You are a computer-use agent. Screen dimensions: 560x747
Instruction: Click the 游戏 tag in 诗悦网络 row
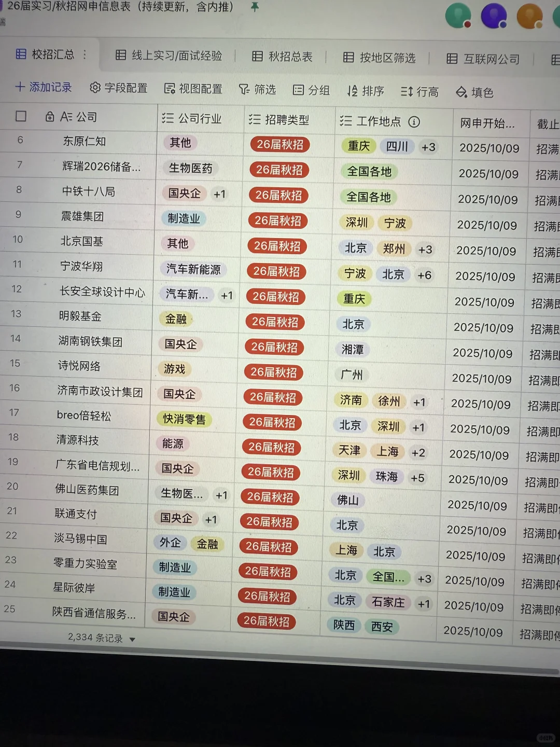tap(174, 369)
